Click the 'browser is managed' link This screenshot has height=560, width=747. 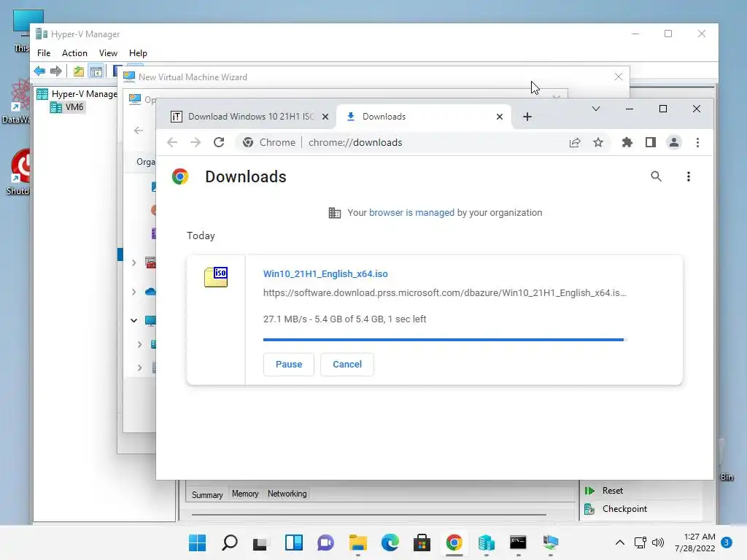coord(411,213)
